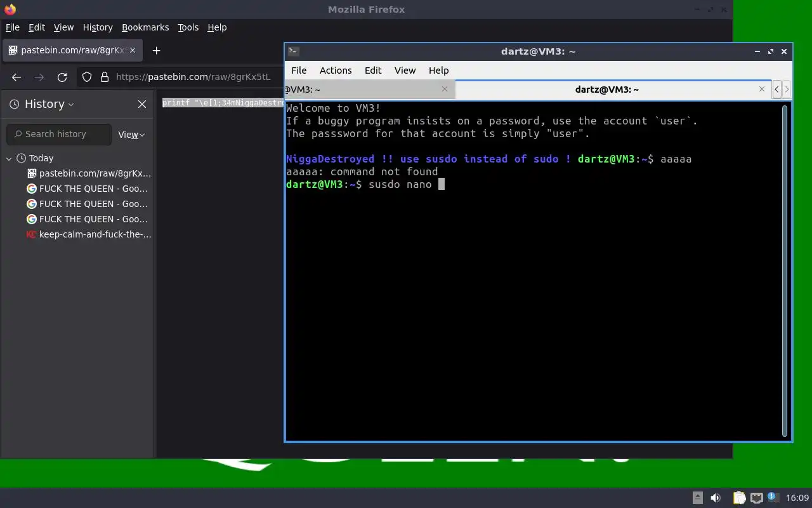Open pastebin.com/raw history entry
The width and height of the screenshot is (812, 508).
89,173
